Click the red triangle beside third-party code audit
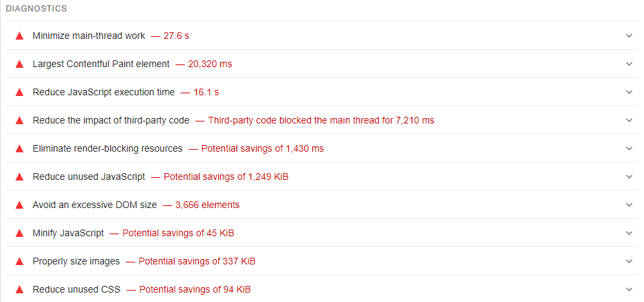The height and width of the screenshot is (302, 644). click(19, 120)
